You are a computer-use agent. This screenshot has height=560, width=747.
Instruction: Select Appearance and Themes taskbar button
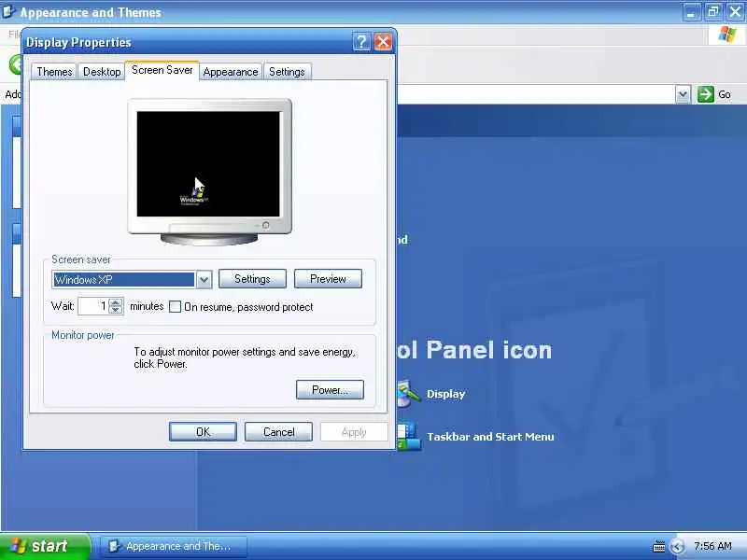[174, 546]
